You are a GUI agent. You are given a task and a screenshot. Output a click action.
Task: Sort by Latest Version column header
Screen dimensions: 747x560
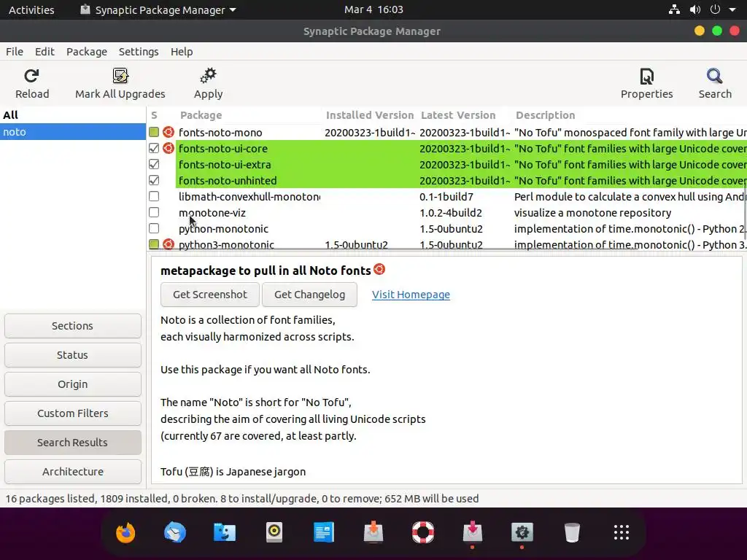point(458,114)
